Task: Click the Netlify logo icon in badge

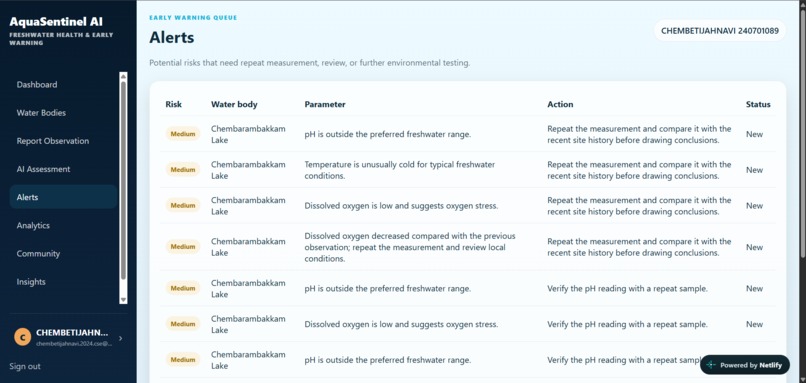Action: 711,365
